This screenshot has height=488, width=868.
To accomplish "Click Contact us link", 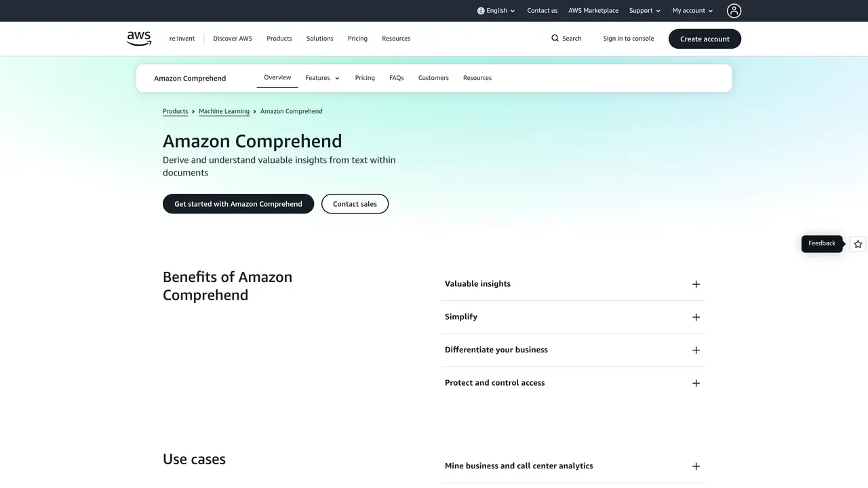I will pos(542,11).
